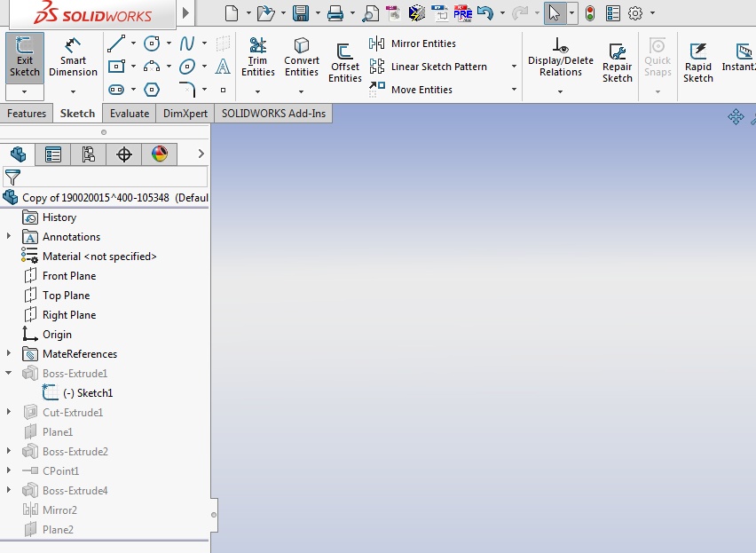Click the Save icon
756x553 pixels.
[x=301, y=13]
